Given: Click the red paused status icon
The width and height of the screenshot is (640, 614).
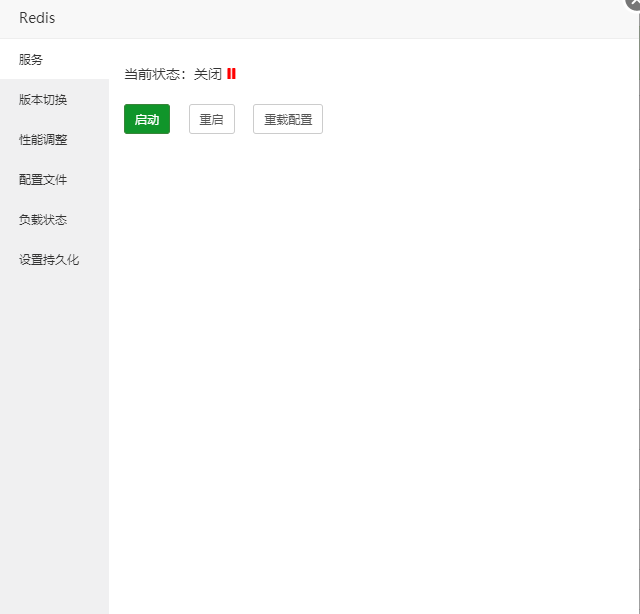Looking at the screenshot, I should (231, 73).
